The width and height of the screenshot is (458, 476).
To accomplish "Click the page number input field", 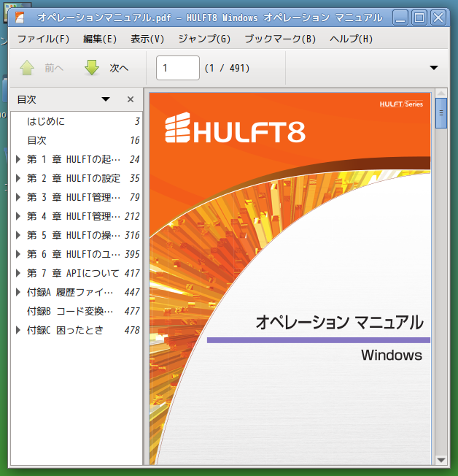I will (x=178, y=68).
